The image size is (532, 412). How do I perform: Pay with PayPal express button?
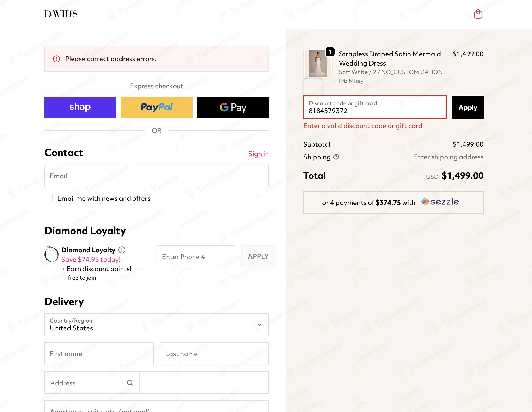[x=157, y=107]
